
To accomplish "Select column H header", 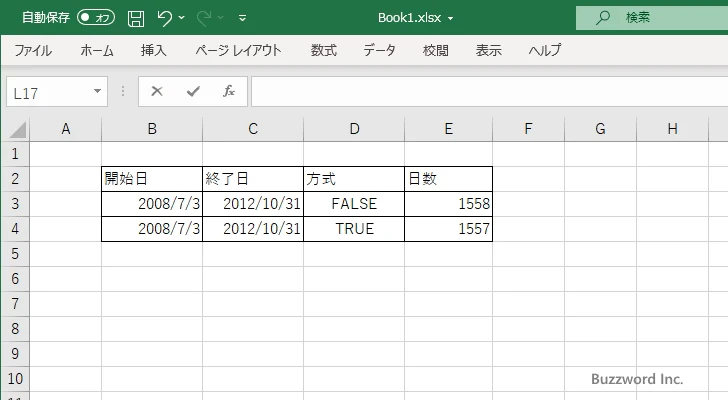I will click(x=672, y=129).
